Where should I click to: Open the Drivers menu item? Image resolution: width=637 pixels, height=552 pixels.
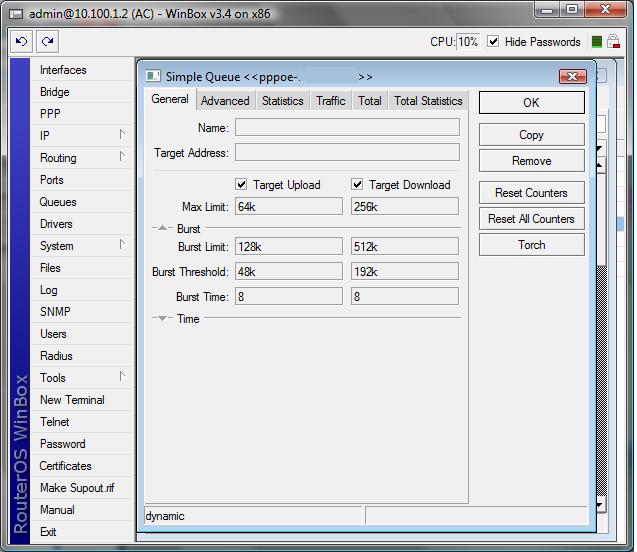(82, 223)
